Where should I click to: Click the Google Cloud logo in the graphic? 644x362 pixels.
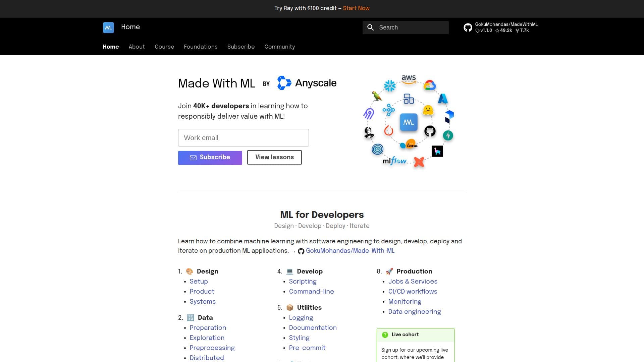pyautogui.click(x=429, y=85)
